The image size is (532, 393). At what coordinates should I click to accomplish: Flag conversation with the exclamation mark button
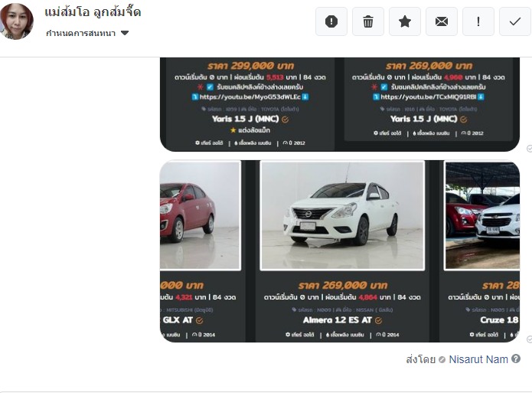[x=478, y=21]
